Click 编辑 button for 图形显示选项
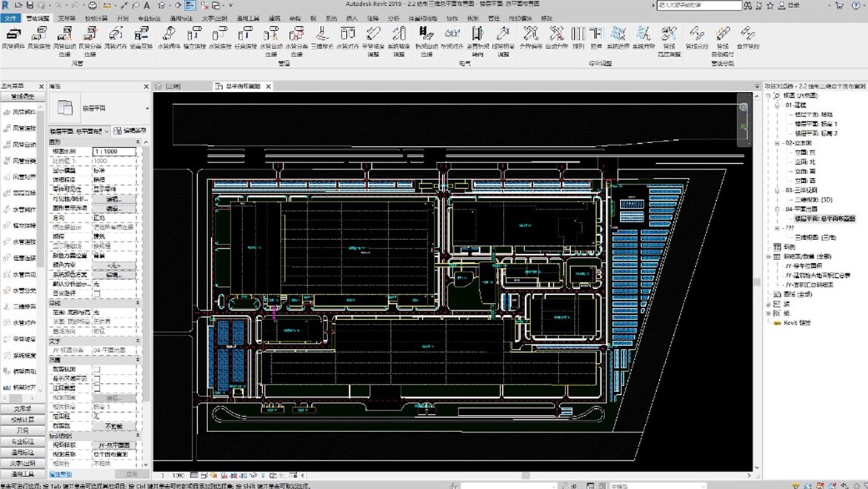 click(x=114, y=208)
